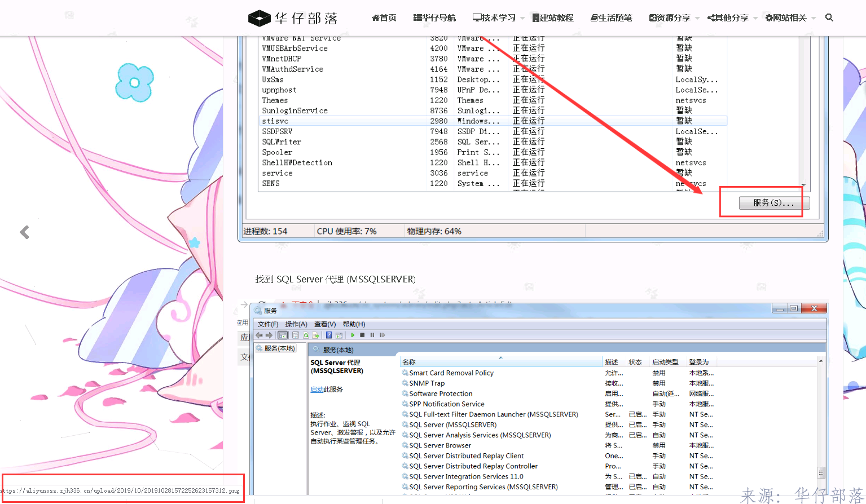Click the Forward arrow in Services toolbar

pyautogui.click(x=269, y=335)
